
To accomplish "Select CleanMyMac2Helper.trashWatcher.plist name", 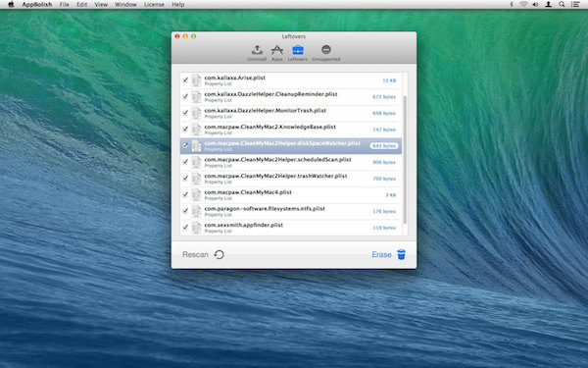I will tap(275, 176).
